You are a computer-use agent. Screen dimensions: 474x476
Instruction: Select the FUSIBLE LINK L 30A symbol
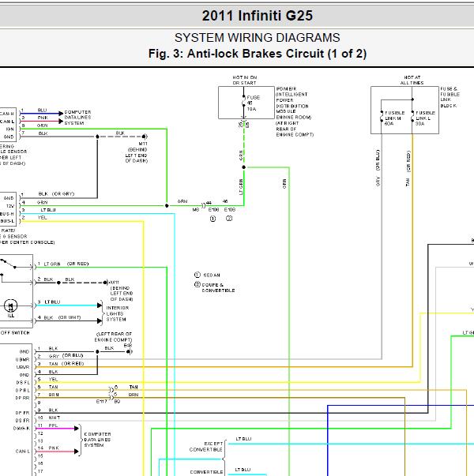[x=412, y=118]
